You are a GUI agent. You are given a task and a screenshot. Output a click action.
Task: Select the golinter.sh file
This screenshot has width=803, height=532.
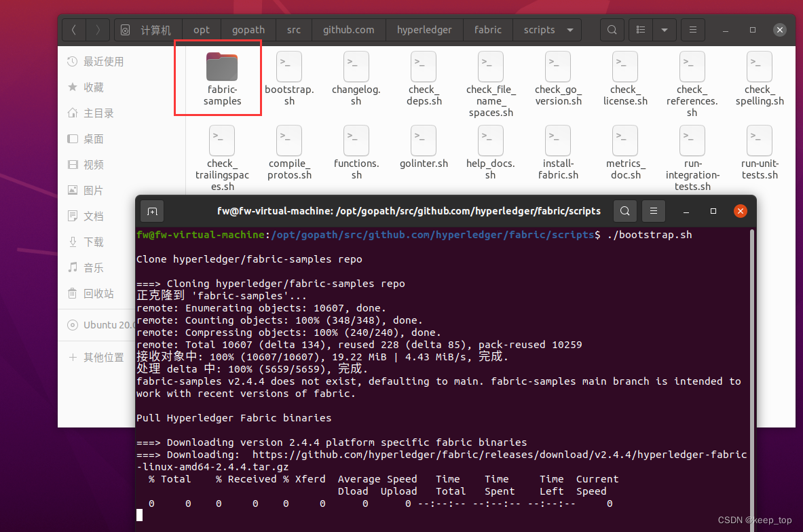pos(424,147)
